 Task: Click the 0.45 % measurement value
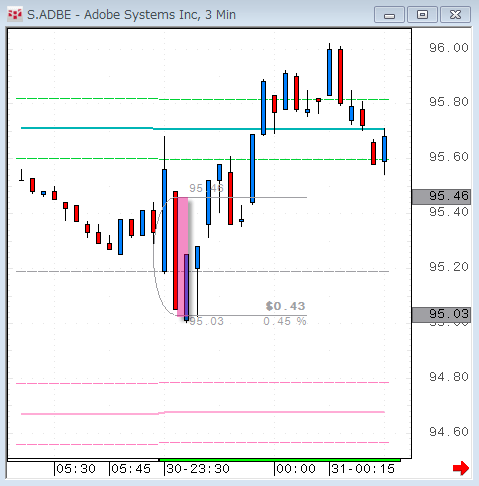click(285, 321)
